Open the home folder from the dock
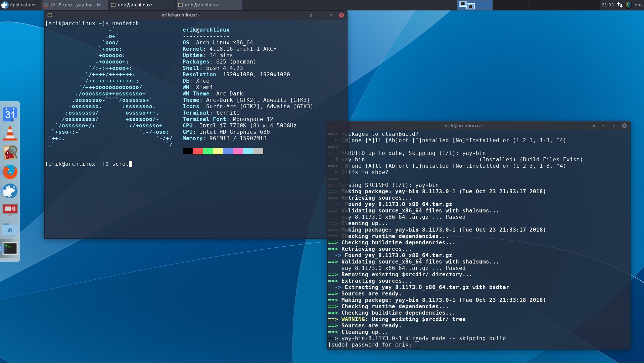644x363 pixels. click(x=10, y=230)
